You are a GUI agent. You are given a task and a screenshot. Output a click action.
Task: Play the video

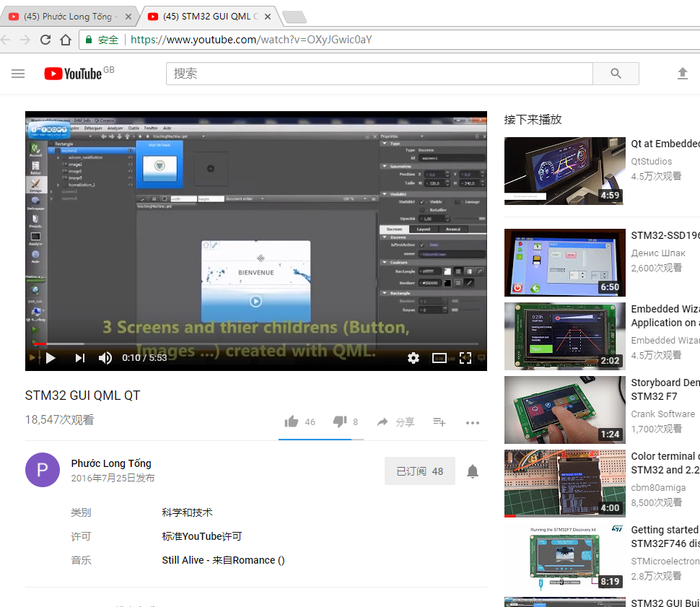coord(51,358)
